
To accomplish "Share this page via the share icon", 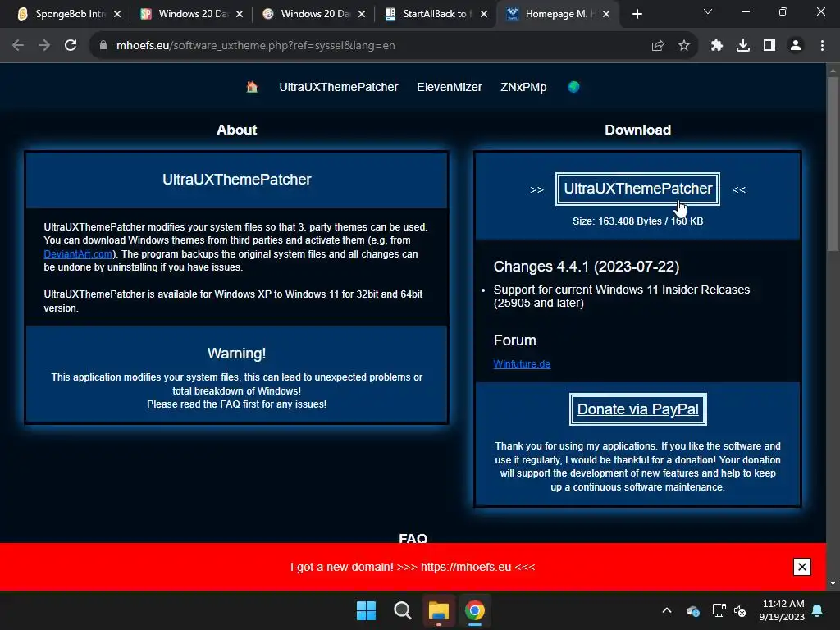I will (658, 46).
